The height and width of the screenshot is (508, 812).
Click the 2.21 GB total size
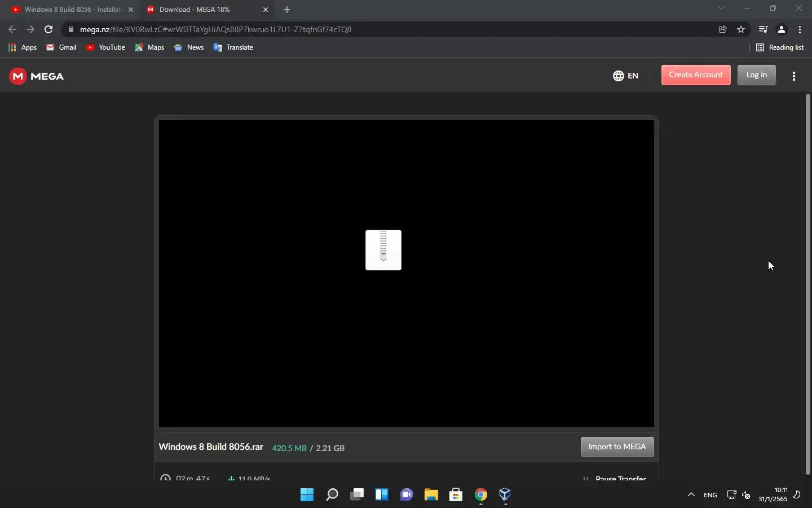330,448
